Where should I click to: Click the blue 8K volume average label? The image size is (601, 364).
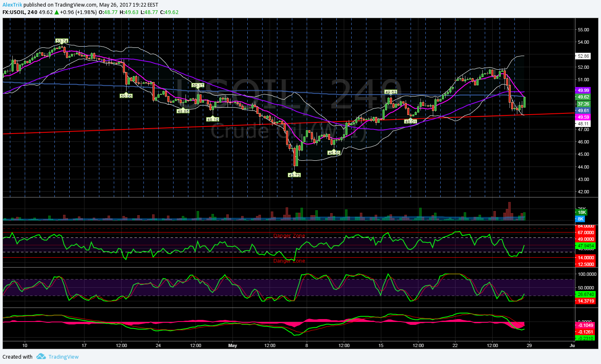pyautogui.click(x=581, y=219)
